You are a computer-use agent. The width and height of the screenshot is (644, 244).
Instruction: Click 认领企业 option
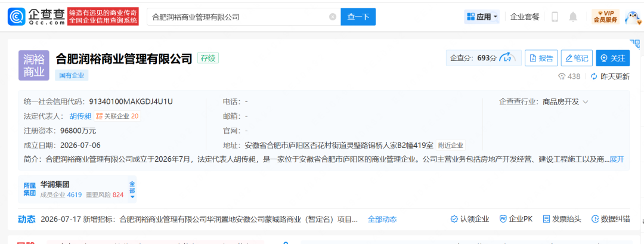(470, 219)
